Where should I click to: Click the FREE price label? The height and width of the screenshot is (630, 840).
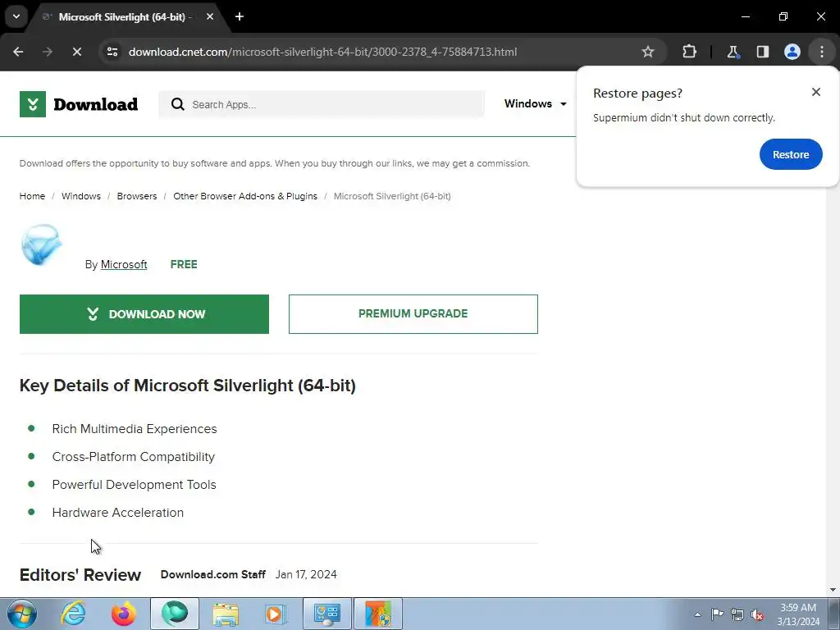[x=184, y=264]
